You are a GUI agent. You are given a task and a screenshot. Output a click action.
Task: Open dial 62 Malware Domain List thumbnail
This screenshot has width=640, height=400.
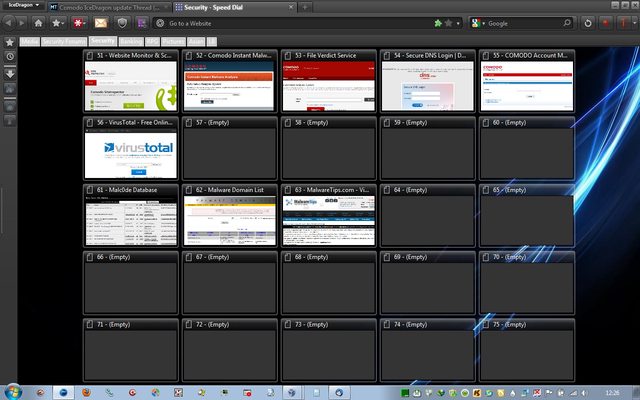pyautogui.click(x=230, y=221)
